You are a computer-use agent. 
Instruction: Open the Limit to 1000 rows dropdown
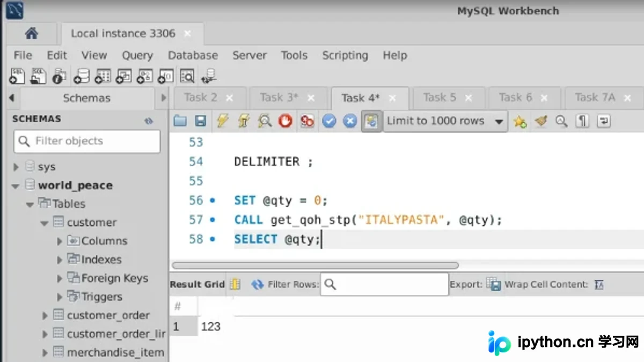(x=445, y=121)
